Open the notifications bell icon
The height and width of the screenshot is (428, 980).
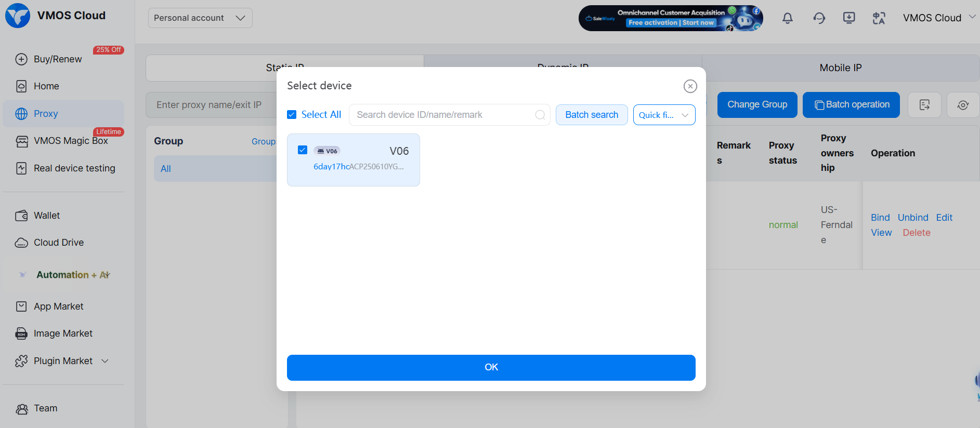[x=788, y=18]
